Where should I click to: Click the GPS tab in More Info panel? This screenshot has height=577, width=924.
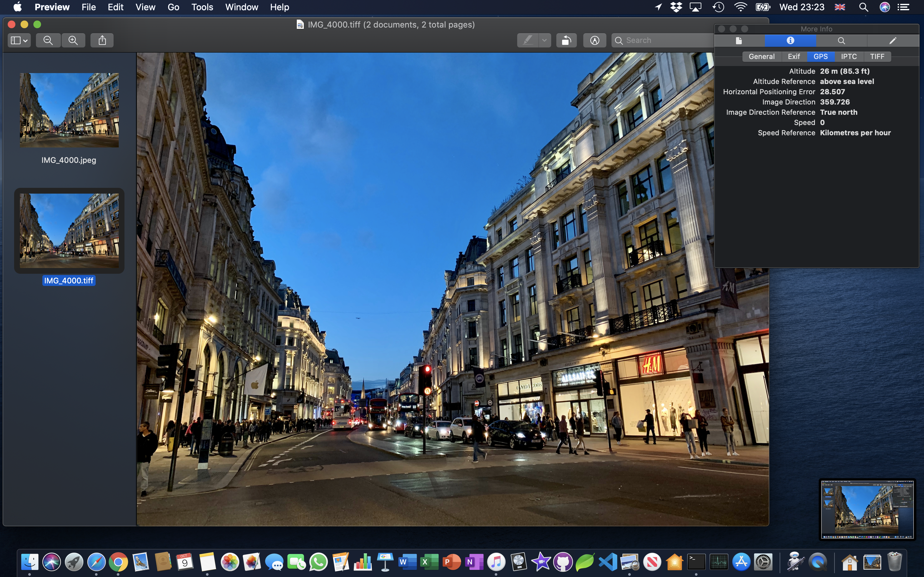tap(820, 56)
